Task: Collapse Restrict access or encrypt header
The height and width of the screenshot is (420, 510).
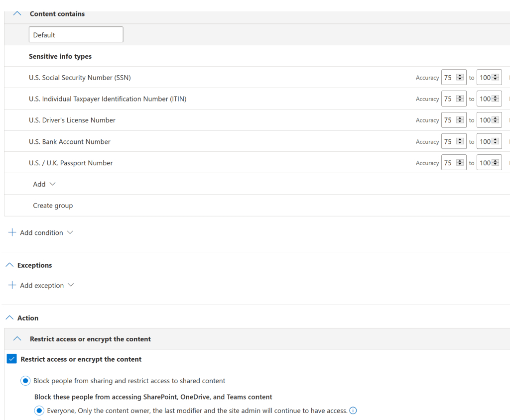Action: 17,339
